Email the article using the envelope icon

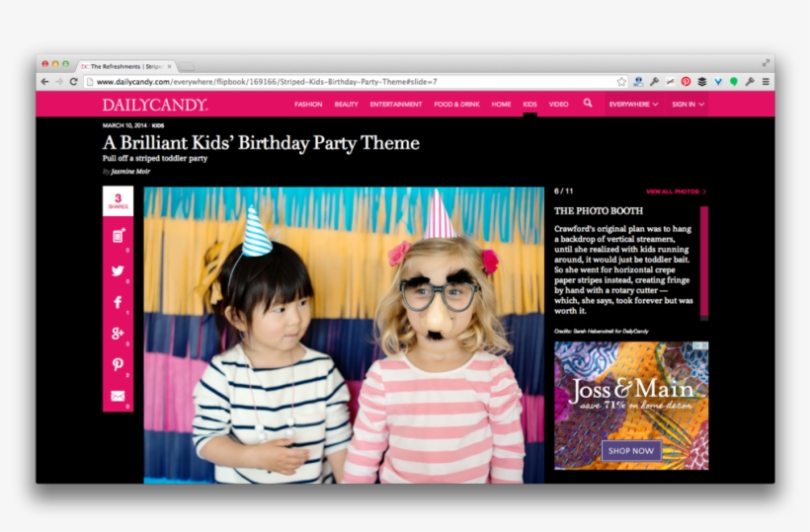point(118,396)
